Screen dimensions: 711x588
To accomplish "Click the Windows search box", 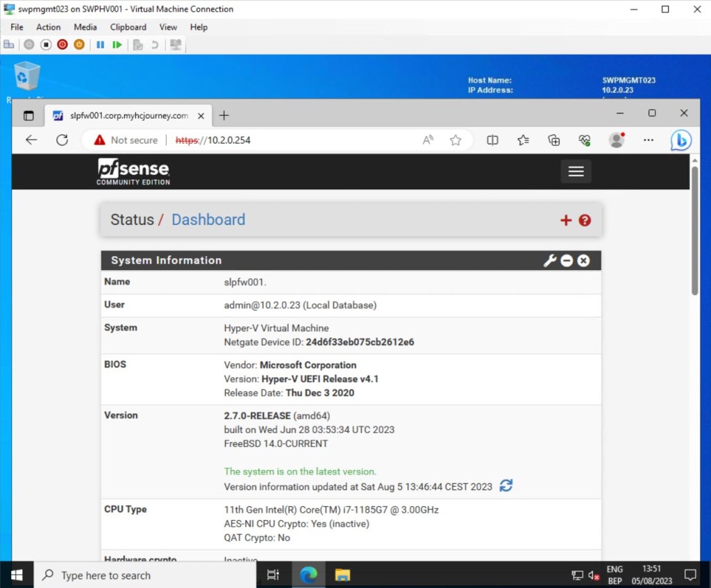I will coord(146,575).
